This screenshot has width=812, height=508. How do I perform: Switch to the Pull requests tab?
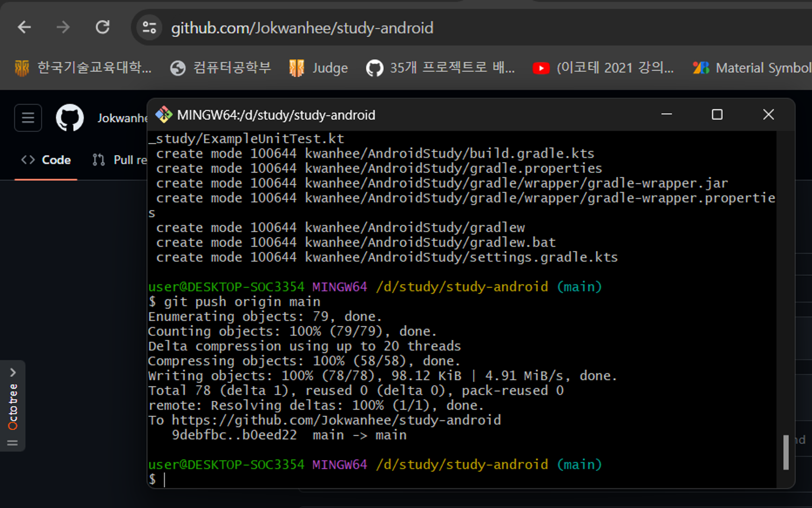[120, 160]
